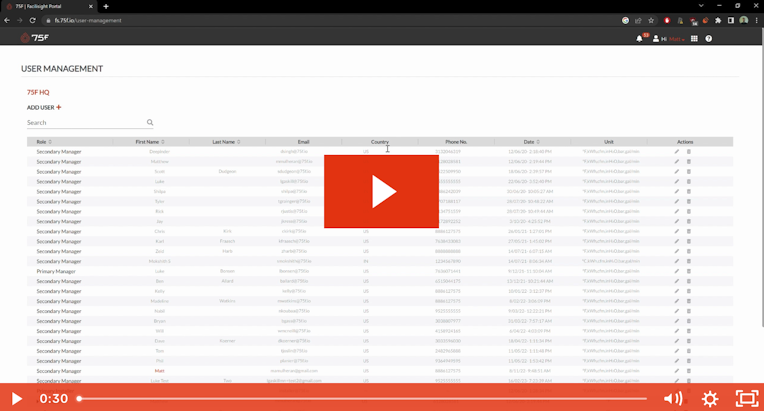Sort the table by Role arrows
This screenshot has height=411, width=764.
tap(50, 142)
